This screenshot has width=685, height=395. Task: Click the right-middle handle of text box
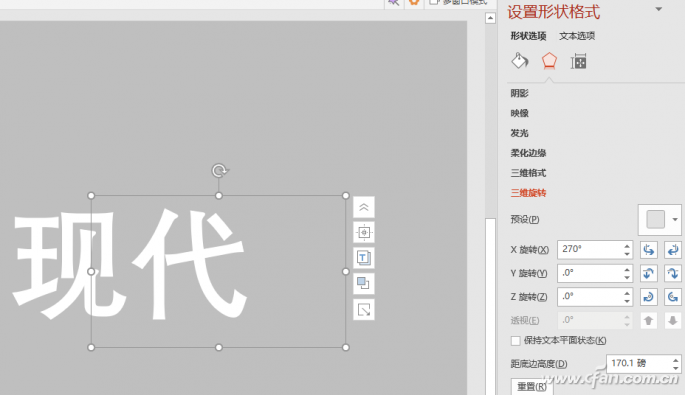(346, 271)
